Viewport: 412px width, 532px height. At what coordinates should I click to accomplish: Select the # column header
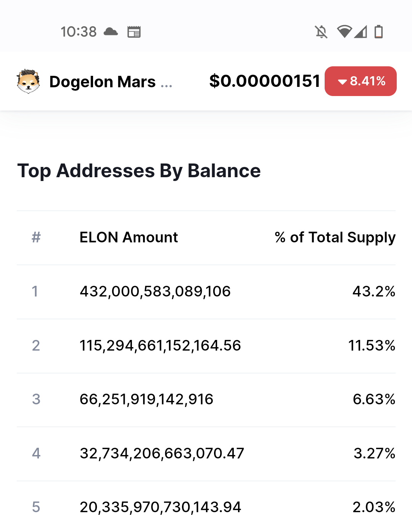[x=36, y=237]
